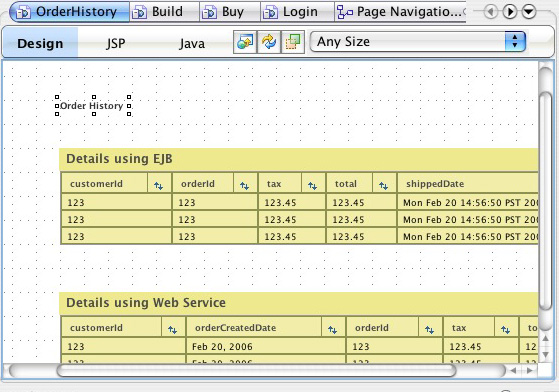Click Web Service table orderId header
The image size is (559, 392).
click(372, 328)
